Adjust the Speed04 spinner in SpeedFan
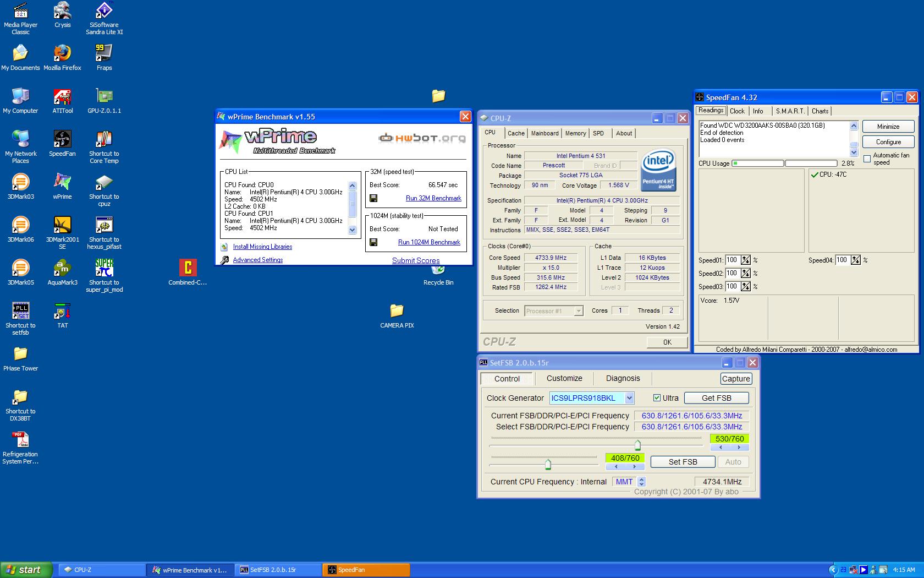 coord(856,260)
